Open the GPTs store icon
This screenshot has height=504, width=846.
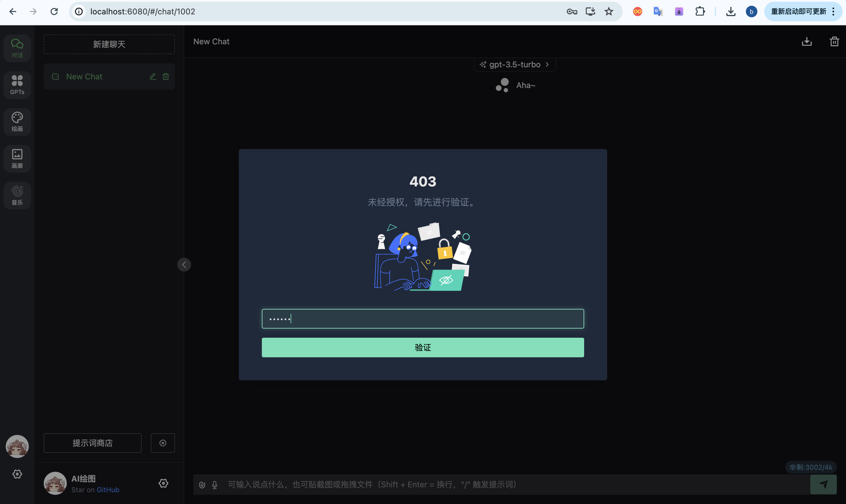(x=17, y=85)
